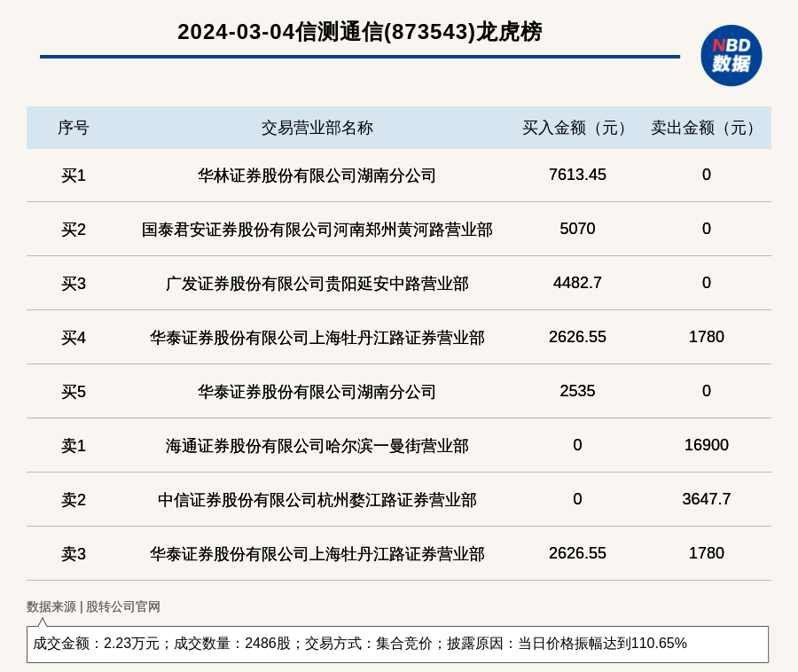Click 国泰君安证券股份有限公司河南郑州黄河路营业部

[x=317, y=230]
